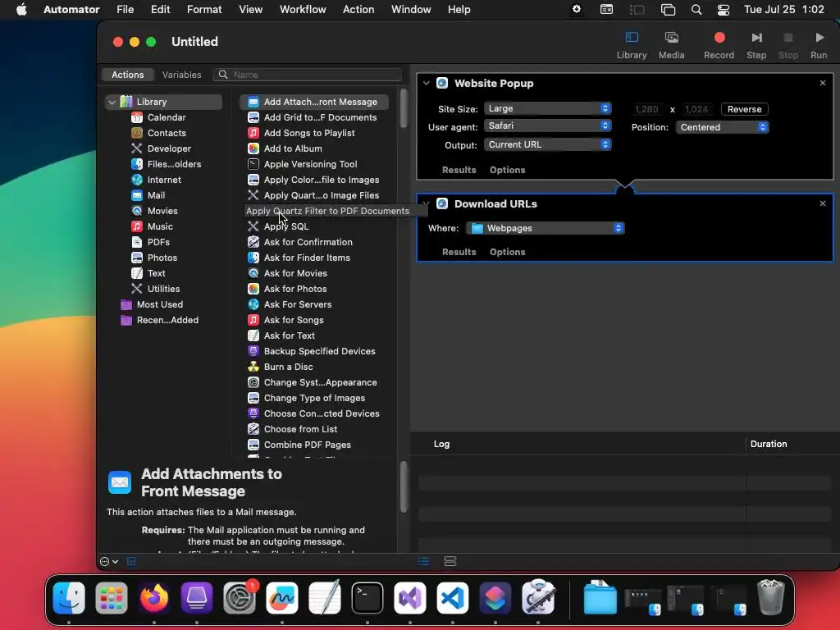Select Developer category in library
840x630 pixels.
(x=169, y=148)
